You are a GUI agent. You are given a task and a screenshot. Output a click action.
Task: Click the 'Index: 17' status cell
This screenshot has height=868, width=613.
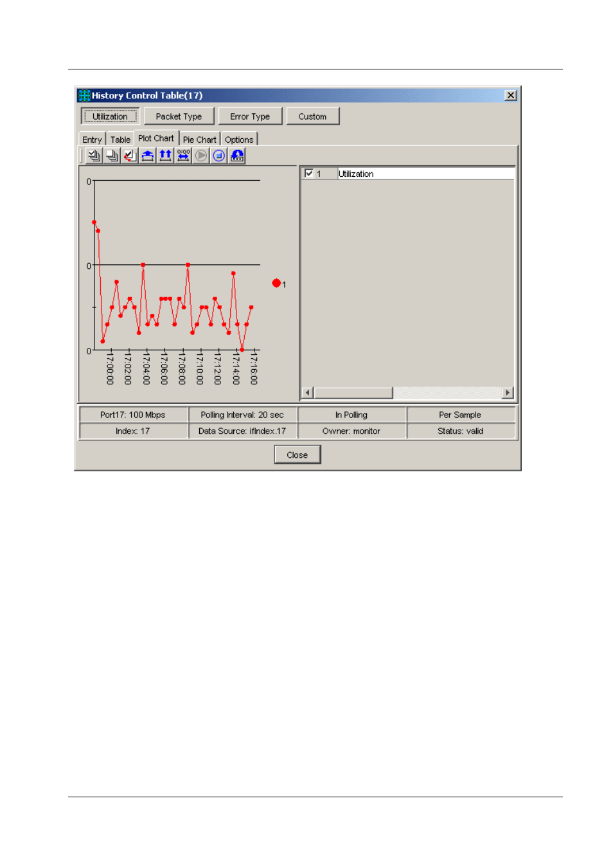point(133,431)
